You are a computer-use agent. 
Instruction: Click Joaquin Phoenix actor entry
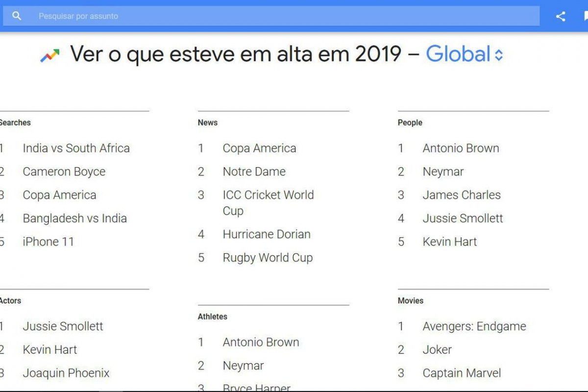coord(66,373)
